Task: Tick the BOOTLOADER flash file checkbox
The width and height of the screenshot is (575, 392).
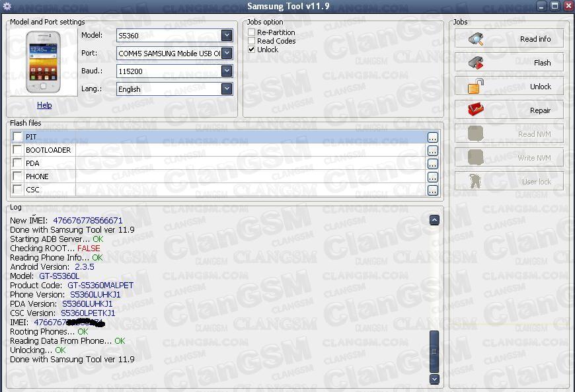Action: 17,149
